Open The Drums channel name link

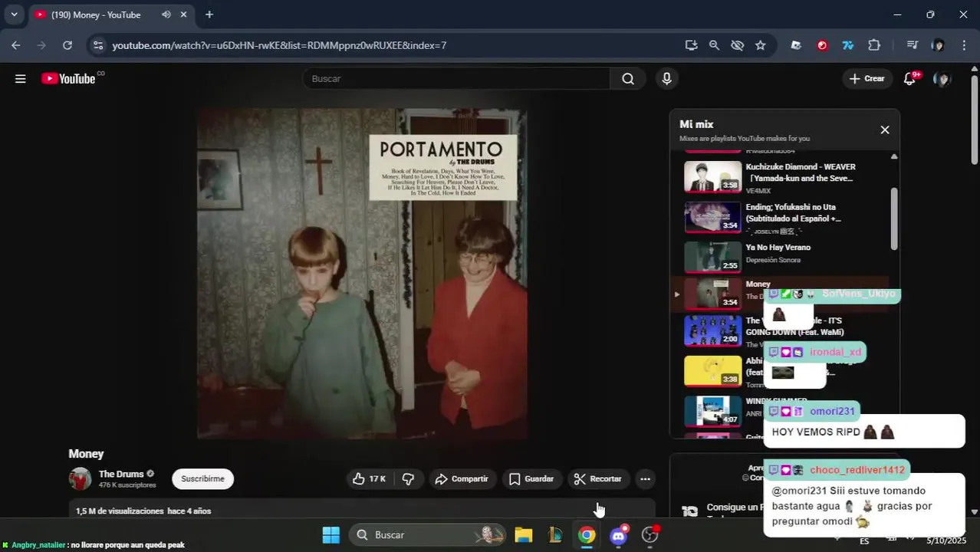[121, 474]
